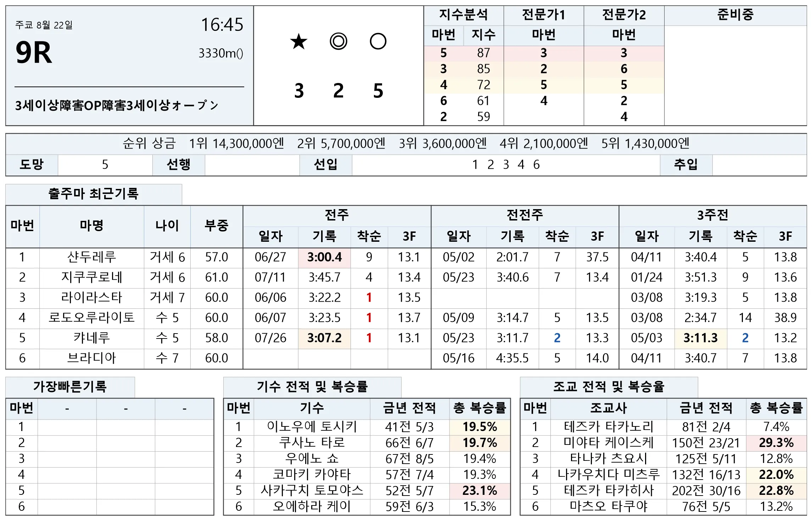This screenshot has height=531, width=812.
Task: Click the 도망 running style label
Action: click(32, 164)
